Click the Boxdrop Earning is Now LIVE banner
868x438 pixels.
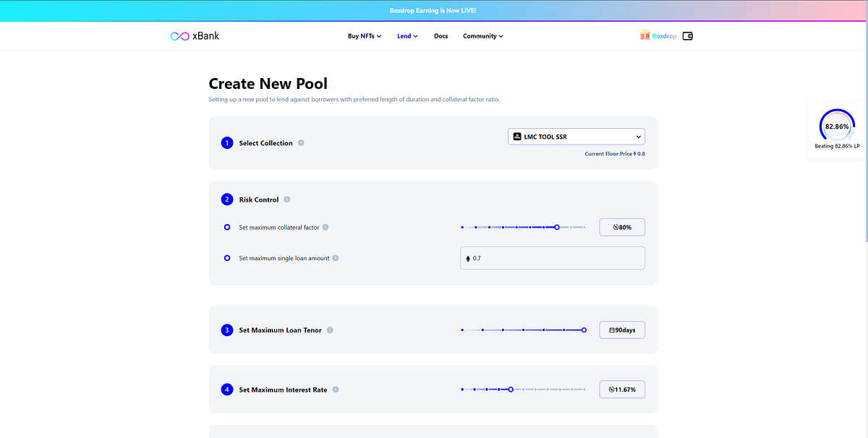coord(433,11)
